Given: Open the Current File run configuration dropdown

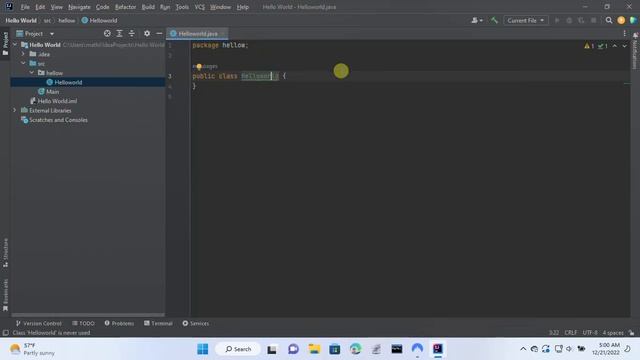Looking at the screenshot, I should (526, 20).
